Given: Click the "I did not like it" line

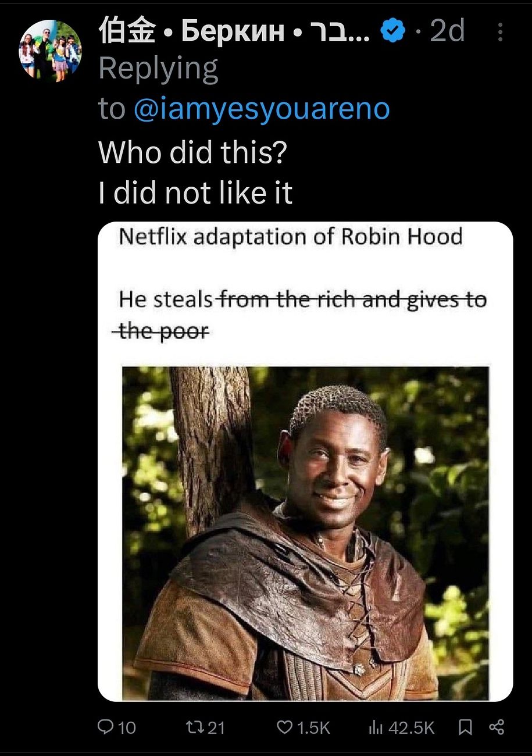Looking at the screenshot, I should click(x=195, y=193).
